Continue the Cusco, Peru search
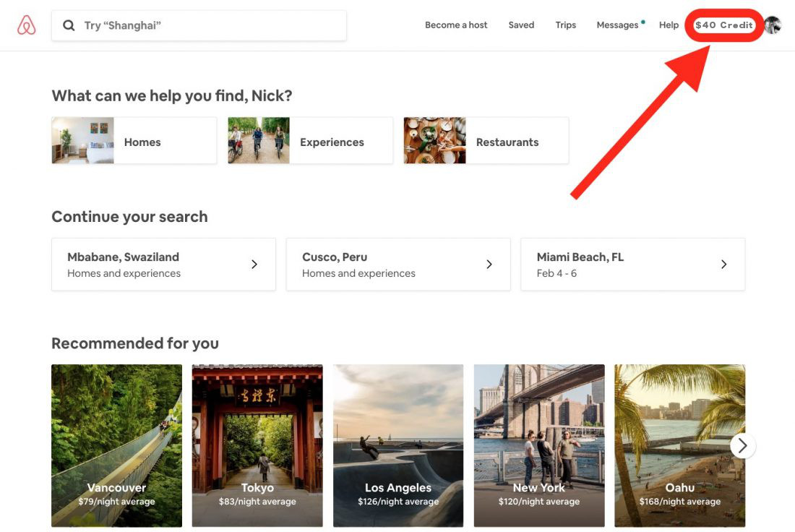This screenshot has height=532, width=795. click(398, 265)
